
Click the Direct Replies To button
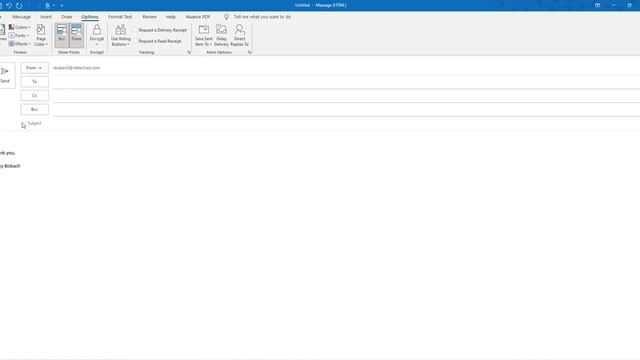tap(240, 35)
